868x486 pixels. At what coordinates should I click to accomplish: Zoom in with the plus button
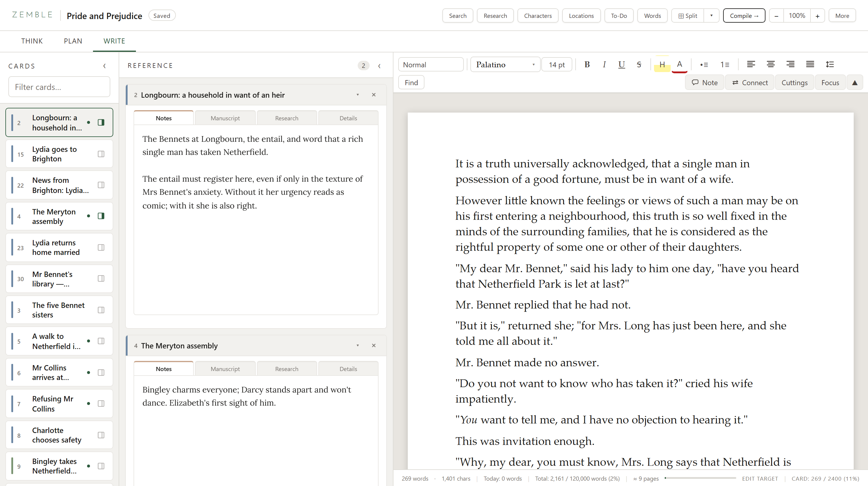[x=817, y=15]
